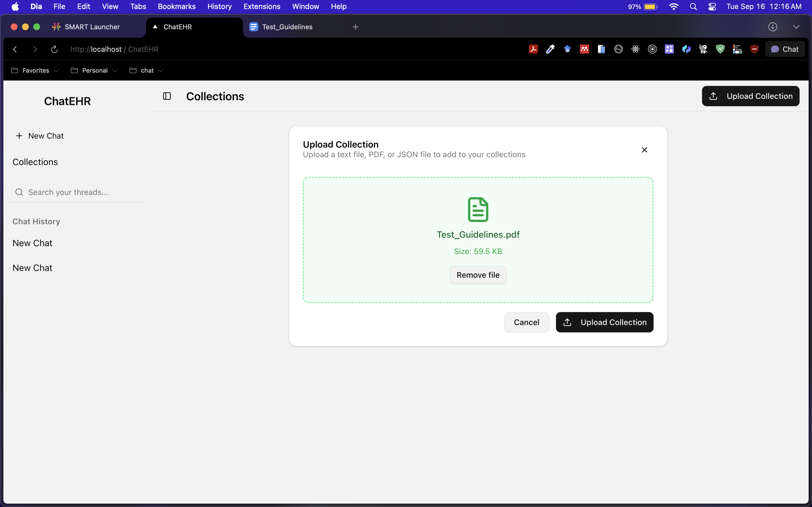Click Cancel in the upload dialog
This screenshot has width=812, height=507.
point(526,322)
